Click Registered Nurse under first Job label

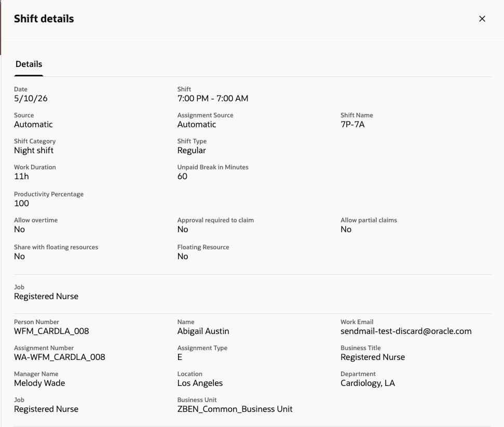(46, 297)
